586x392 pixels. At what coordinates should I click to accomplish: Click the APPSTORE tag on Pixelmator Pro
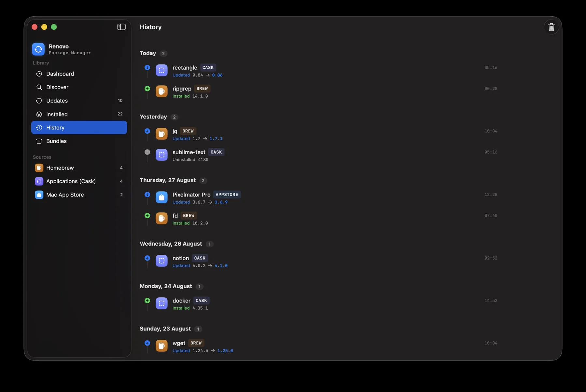227,195
